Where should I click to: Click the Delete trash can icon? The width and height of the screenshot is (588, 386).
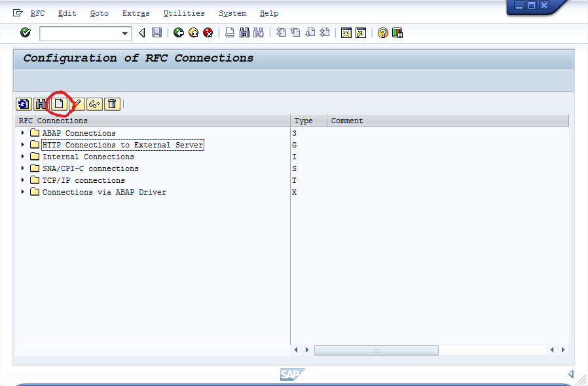point(112,104)
